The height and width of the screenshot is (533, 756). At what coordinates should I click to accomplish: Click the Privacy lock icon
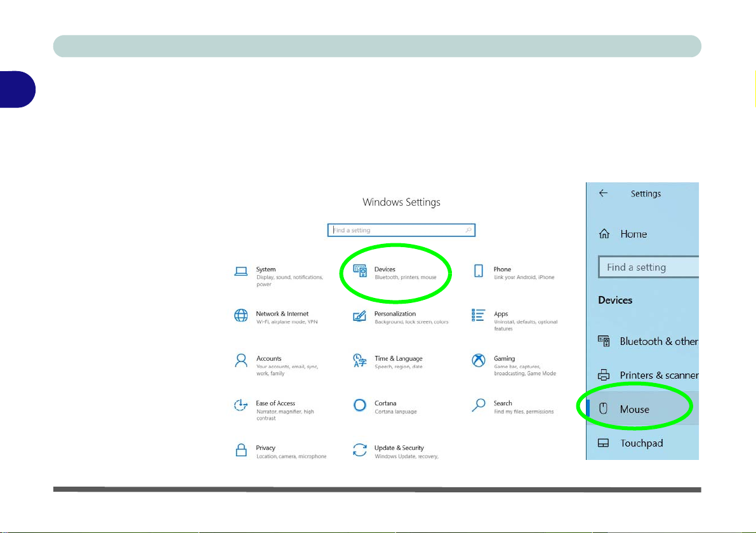click(241, 450)
